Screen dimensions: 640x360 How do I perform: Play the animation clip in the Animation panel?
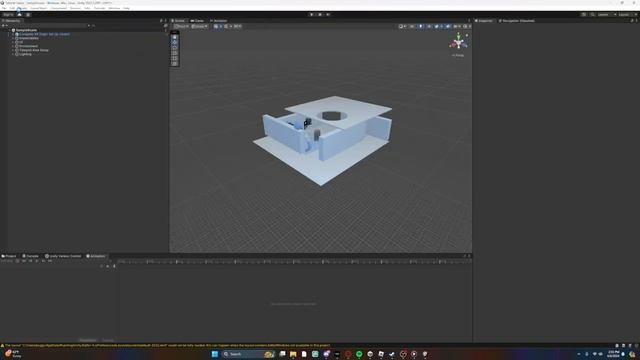click(37, 261)
